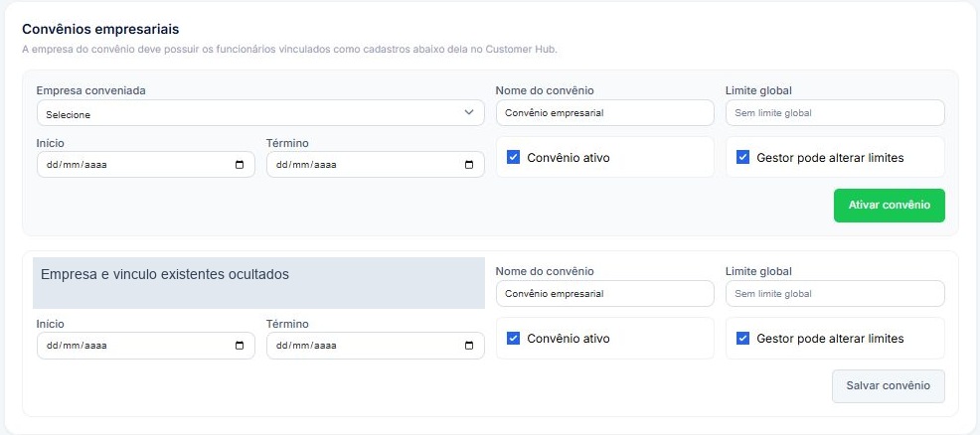The image size is (980, 435).
Task: Focus Limite global field in lower card
Action: pos(835,293)
